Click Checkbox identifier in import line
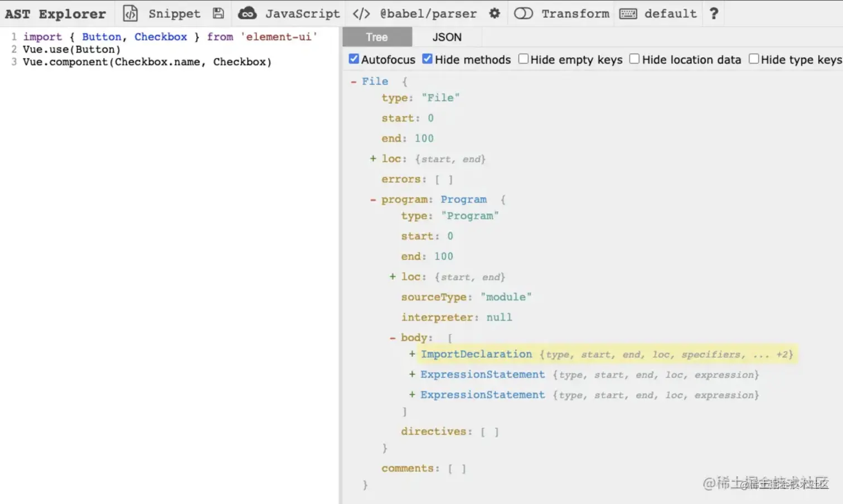Screen dimensions: 843x504 [x=161, y=37]
